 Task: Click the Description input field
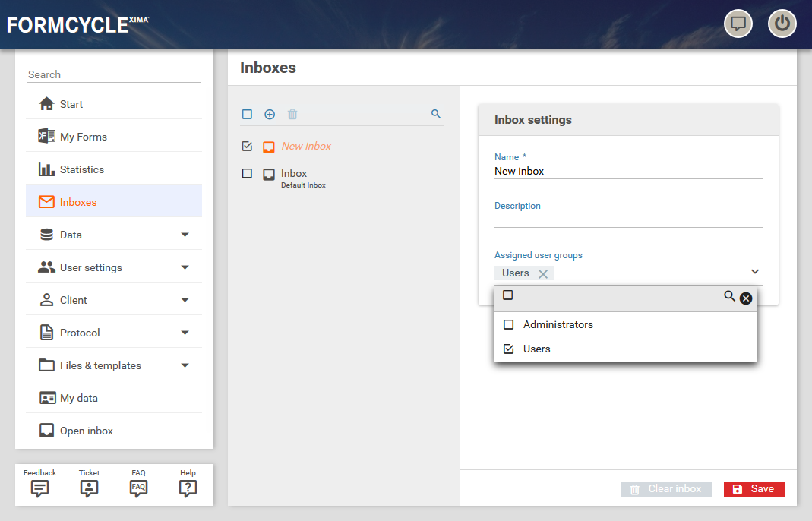[x=627, y=219]
